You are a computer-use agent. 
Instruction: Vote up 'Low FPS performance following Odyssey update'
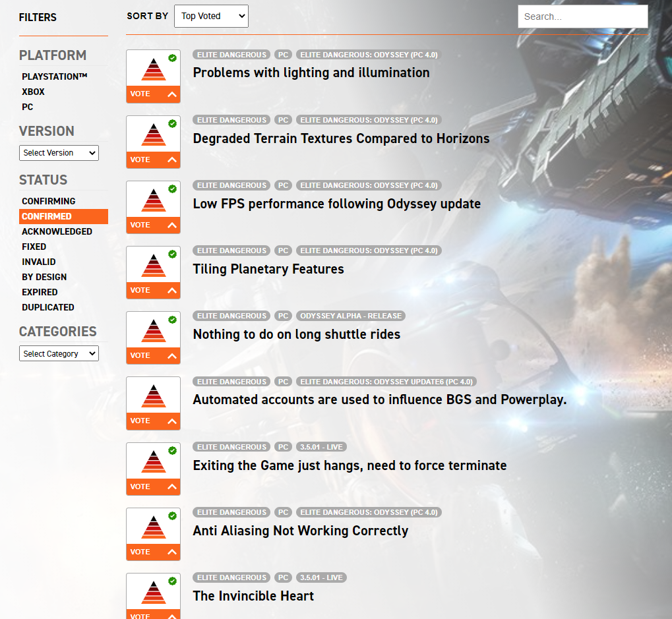[x=153, y=225]
